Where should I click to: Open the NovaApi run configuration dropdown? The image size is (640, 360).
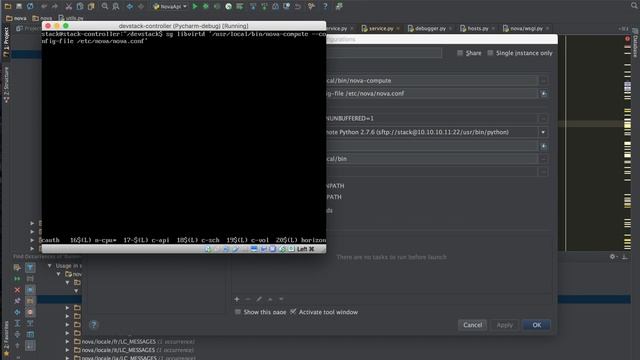(170, 6)
